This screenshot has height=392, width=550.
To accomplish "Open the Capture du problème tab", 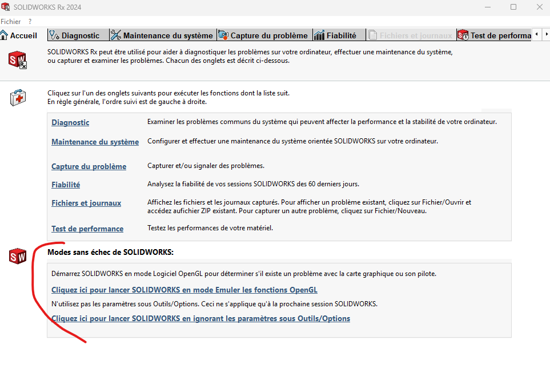I will (264, 35).
